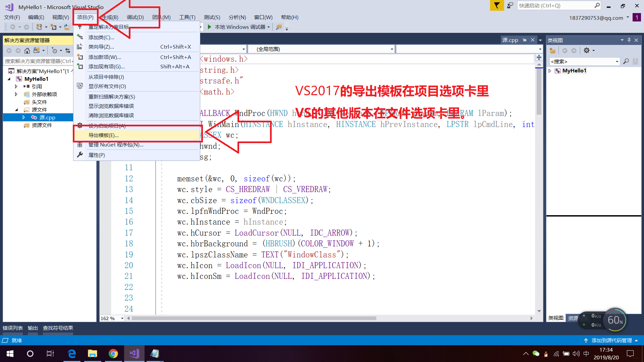
Task: Click the notifications flag icon
Action: [497, 5]
